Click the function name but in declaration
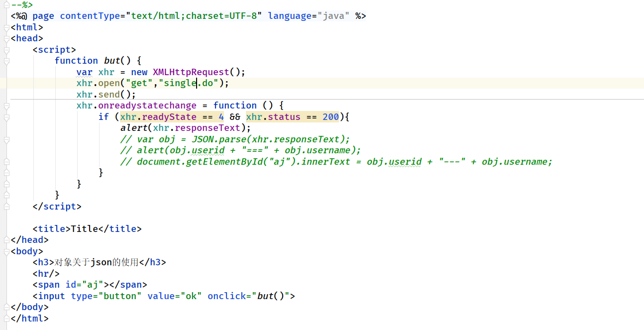Image resolution: width=644 pixels, height=330 pixels. [x=112, y=61]
